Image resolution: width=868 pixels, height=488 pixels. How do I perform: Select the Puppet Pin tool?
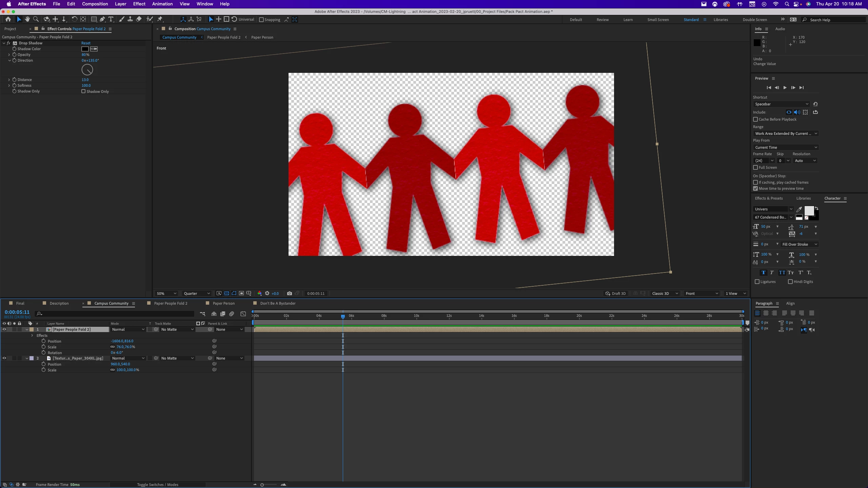(160, 19)
